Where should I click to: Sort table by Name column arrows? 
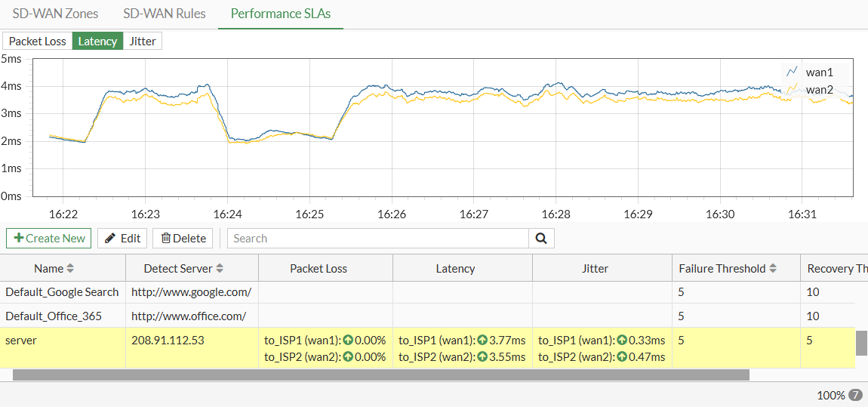(x=71, y=269)
